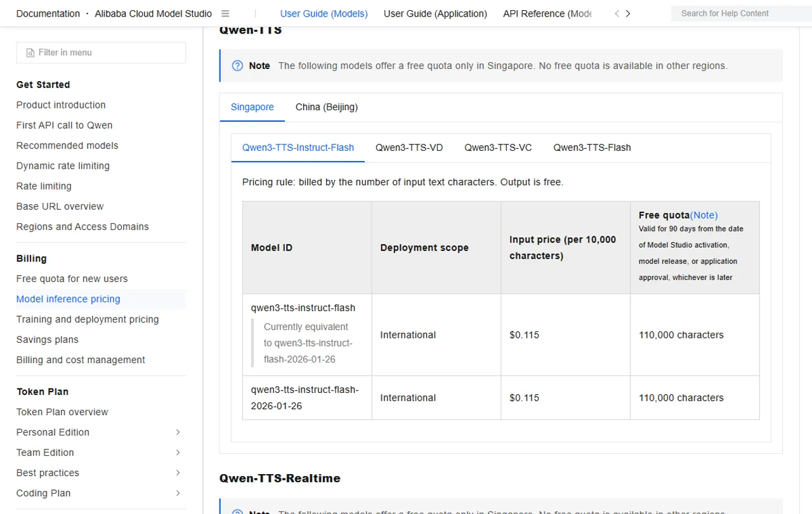812x514 pixels.
Task: Click the 'Currently equivalent to' note text
Action: point(308,343)
